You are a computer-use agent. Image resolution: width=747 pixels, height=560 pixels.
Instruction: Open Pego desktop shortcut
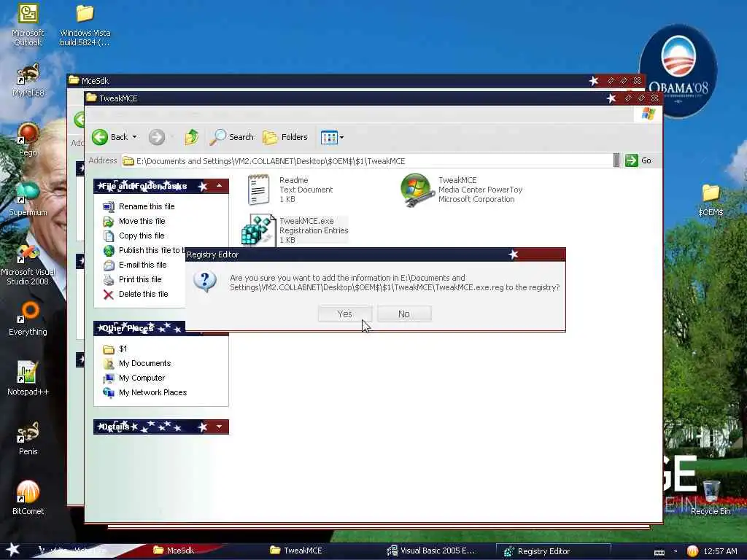point(28,139)
